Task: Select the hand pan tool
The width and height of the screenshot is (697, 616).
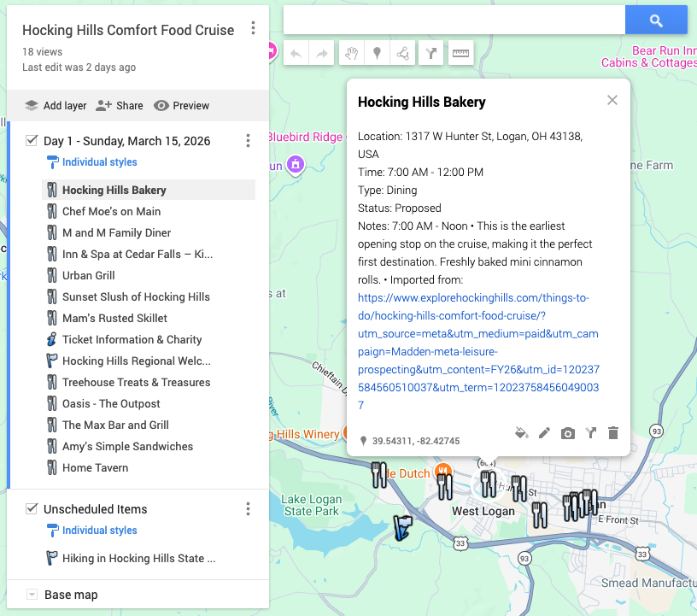Action: [x=350, y=52]
